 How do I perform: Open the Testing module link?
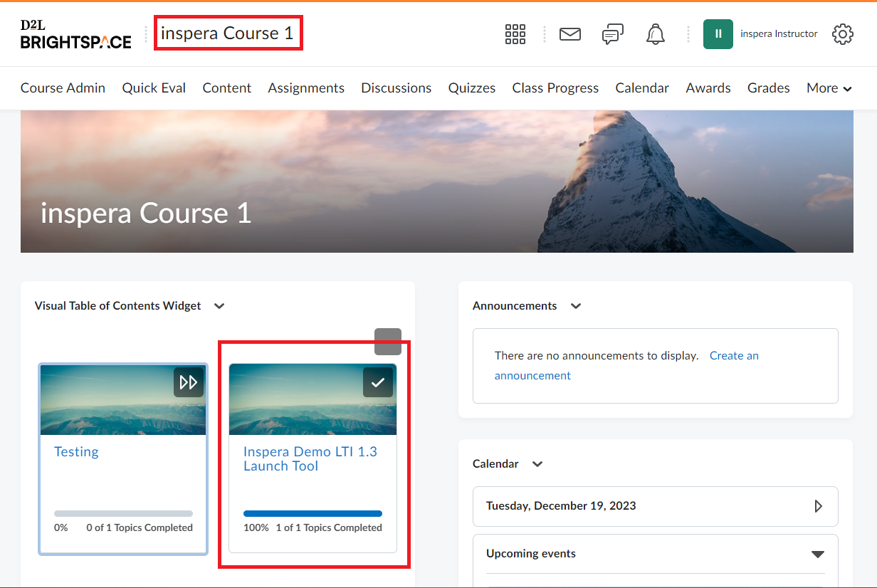coord(76,451)
